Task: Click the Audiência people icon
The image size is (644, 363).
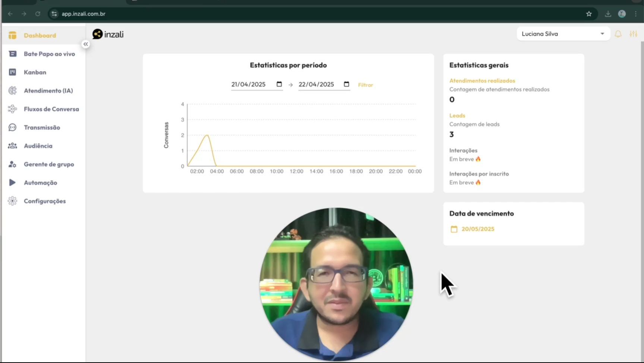Action: click(x=12, y=146)
